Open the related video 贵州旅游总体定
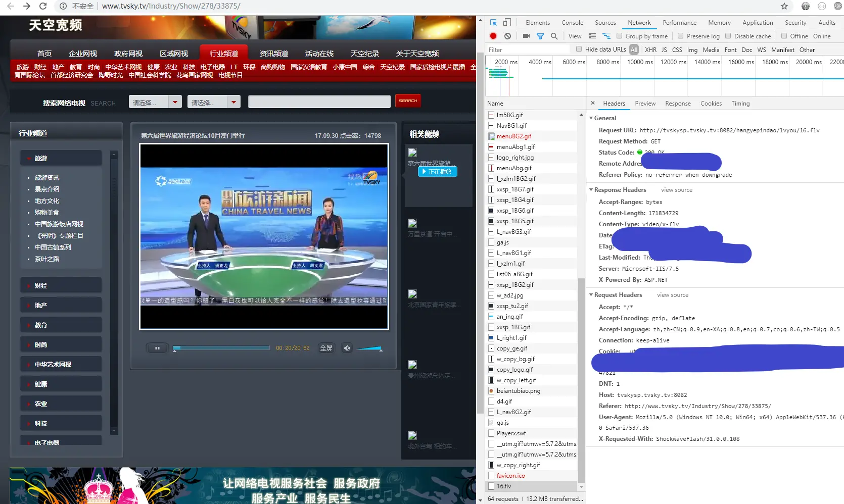844x504 pixels. [x=412, y=365]
